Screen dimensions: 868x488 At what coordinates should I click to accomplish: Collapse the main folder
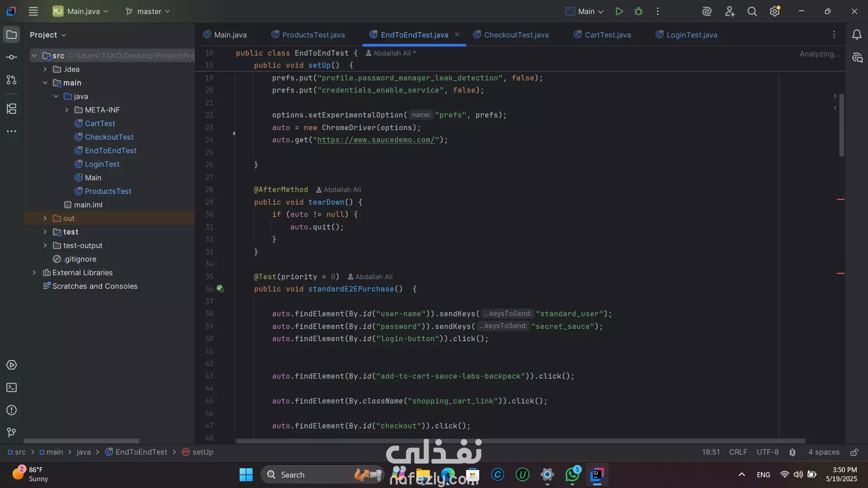(45, 83)
